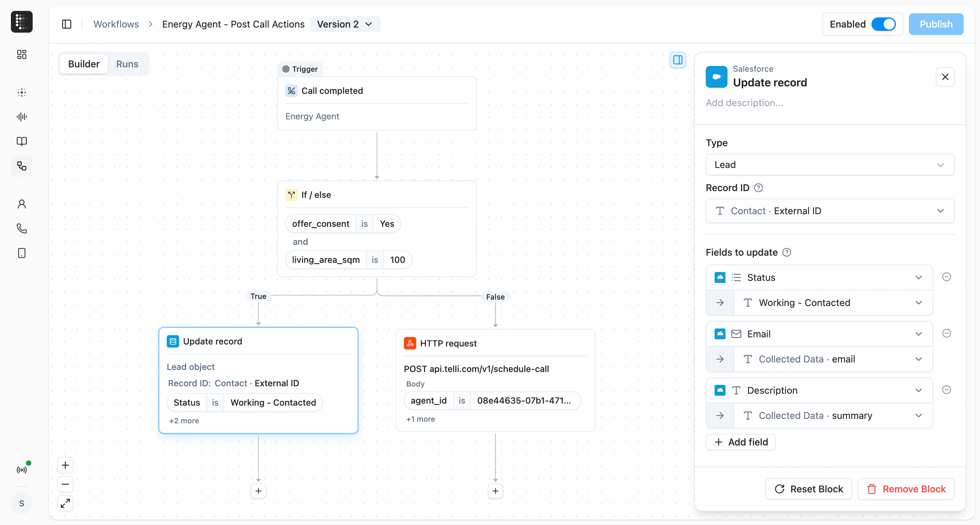Switch to the Runs tab
Image resolution: width=980 pixels, height=525 pixels.
(x=127, y=64)
